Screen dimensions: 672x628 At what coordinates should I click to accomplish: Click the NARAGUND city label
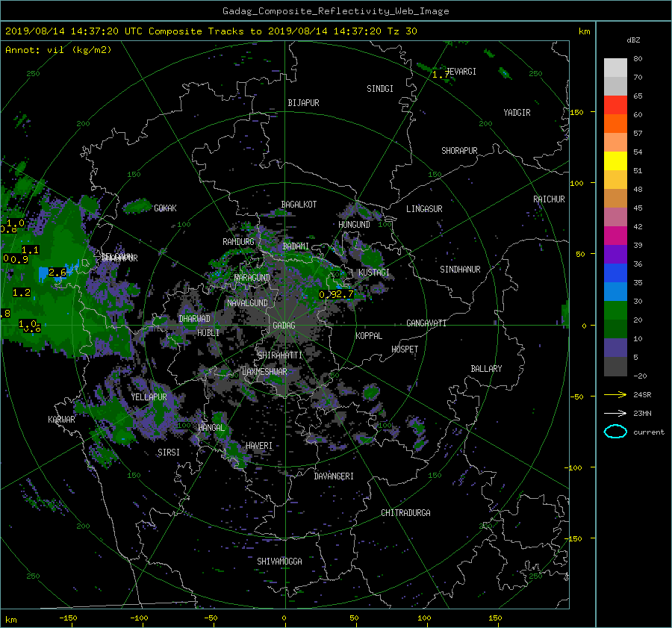point(252,278)
